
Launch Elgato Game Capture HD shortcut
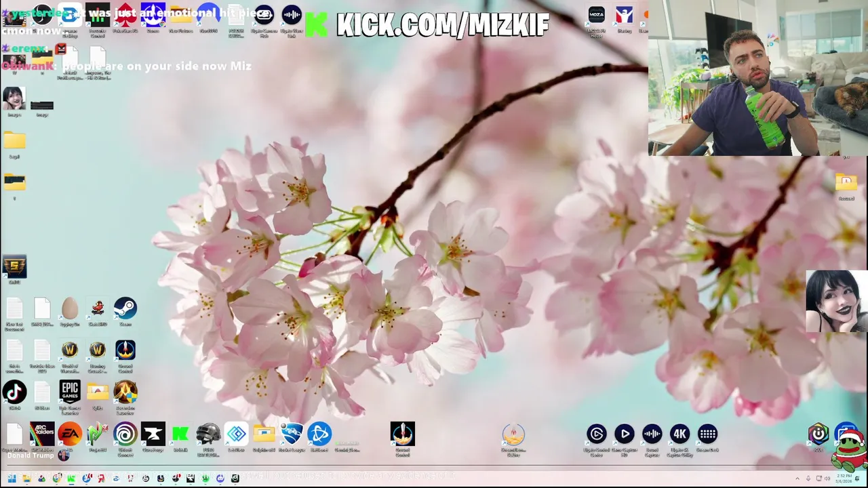click(625, 434)
